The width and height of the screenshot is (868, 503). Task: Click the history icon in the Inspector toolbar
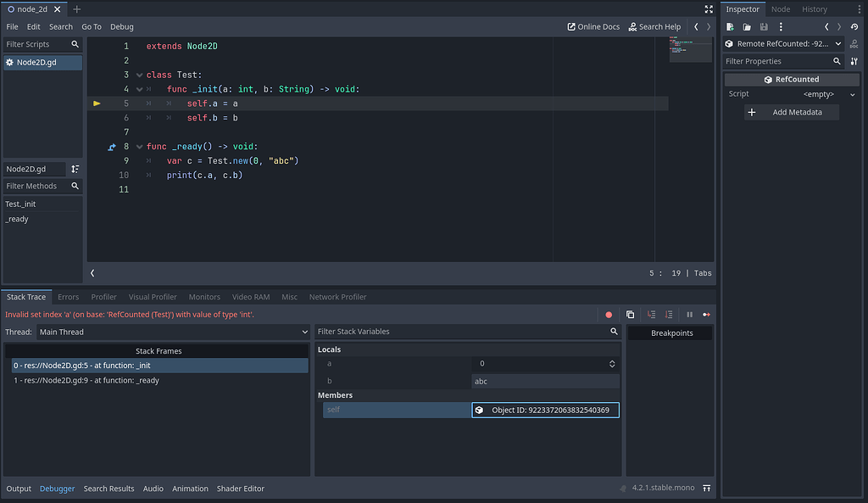(854, 26)
